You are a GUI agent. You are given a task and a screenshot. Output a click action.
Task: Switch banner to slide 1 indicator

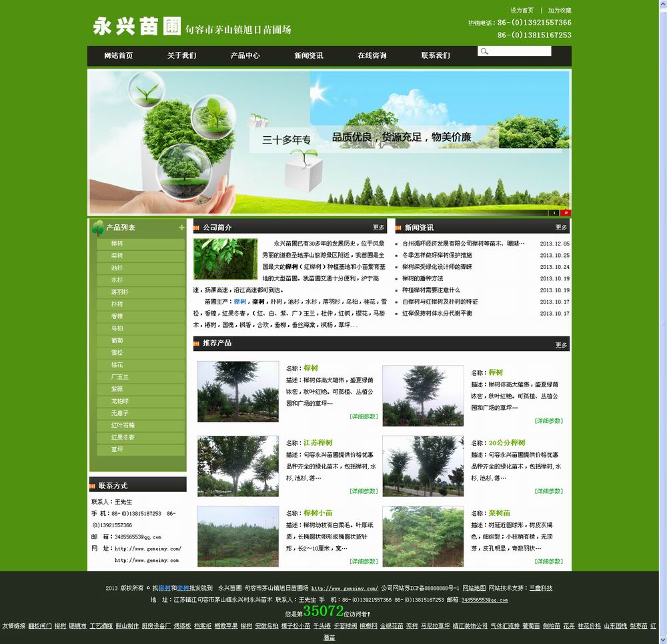pos(554,213)
